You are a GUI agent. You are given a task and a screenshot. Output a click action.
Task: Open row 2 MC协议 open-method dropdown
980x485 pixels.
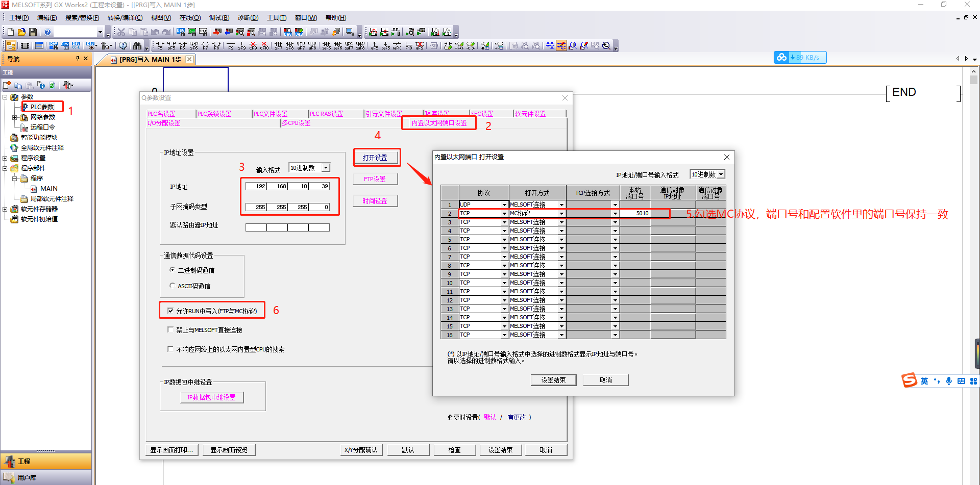click(x=561, y=214)
